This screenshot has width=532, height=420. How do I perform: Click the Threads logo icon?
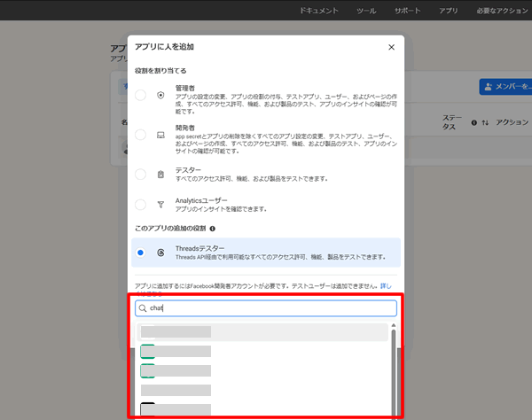160,253
